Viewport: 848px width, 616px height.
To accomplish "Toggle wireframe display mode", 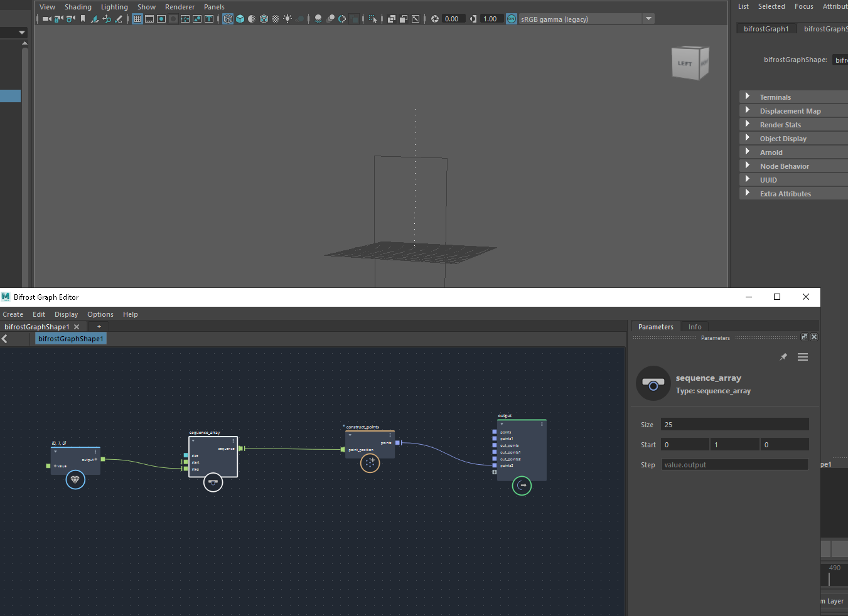I will tap(228, 19).
